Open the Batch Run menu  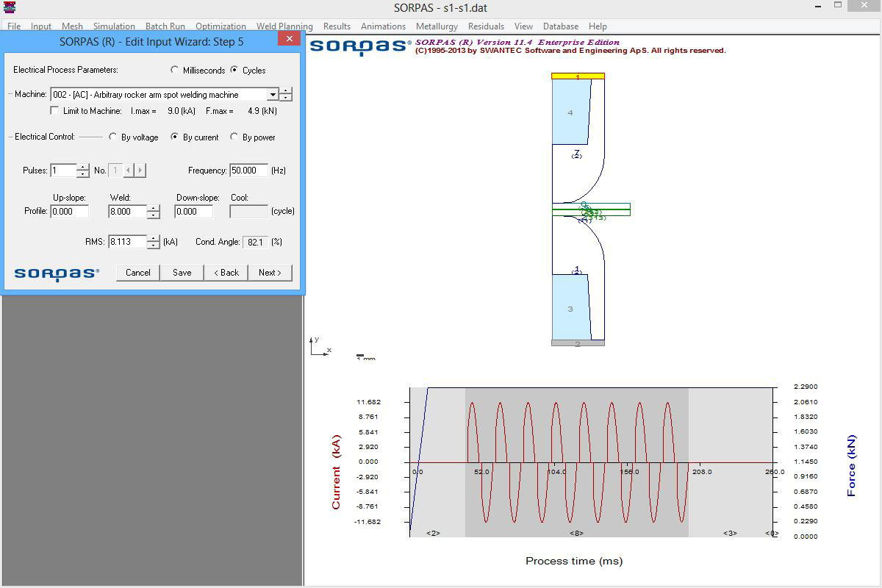tap(165, 26)
